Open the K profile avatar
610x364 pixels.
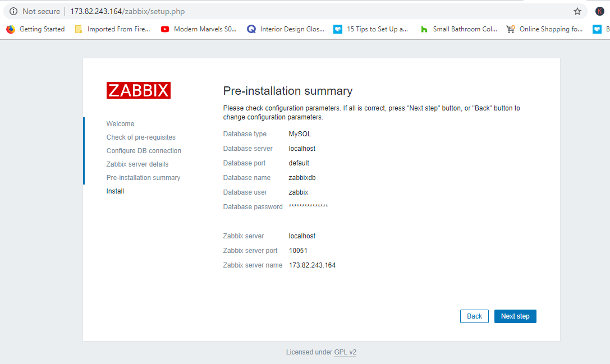599,11
